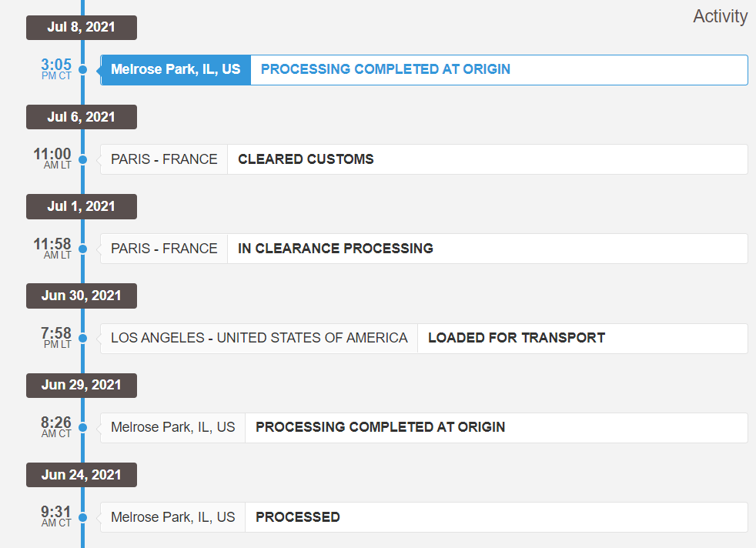Open the highlighted Melrose Park location label
This screenshot has width=756, height=548.
click(176, 69)
